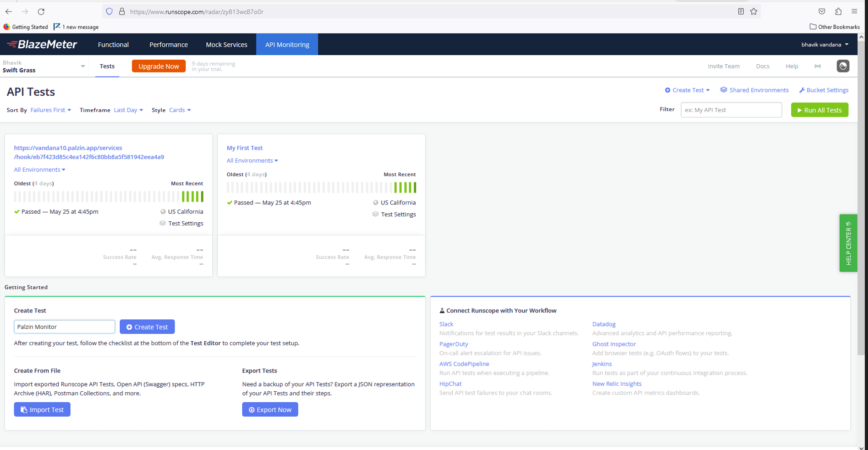Open the user avatar icon in subheader

[843, 66]
